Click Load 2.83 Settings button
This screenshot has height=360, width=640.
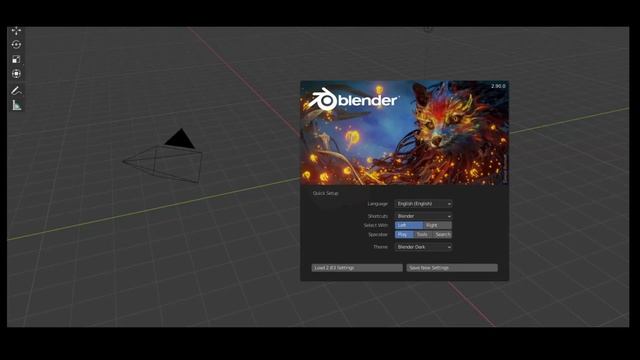357,268
